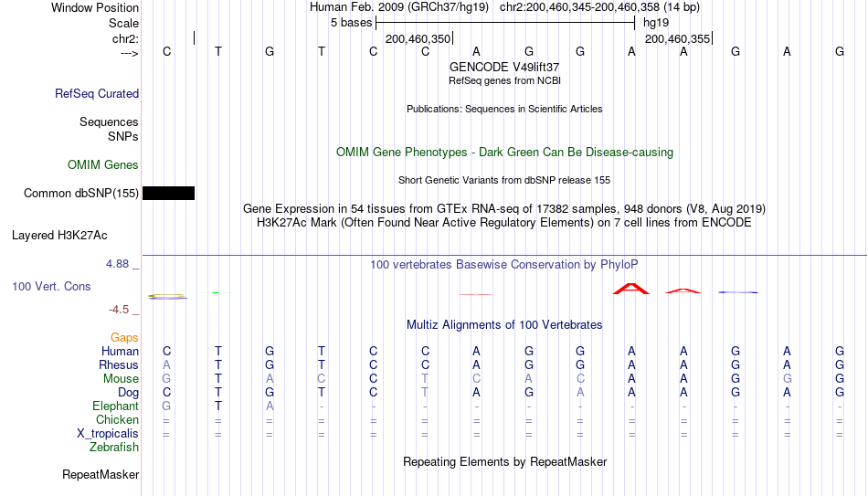
Task: Click the OMIM Gene Phenotypes track title
Action: coord(504,153)
